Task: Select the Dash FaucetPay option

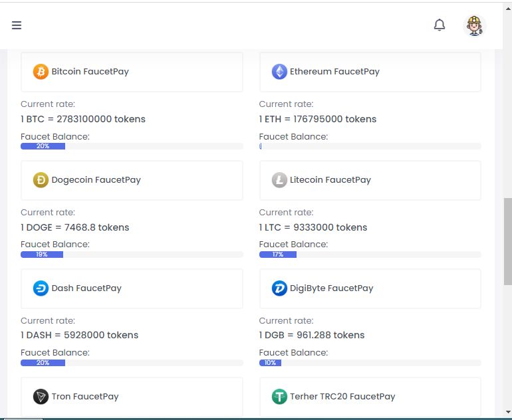Action: point(132,288)
